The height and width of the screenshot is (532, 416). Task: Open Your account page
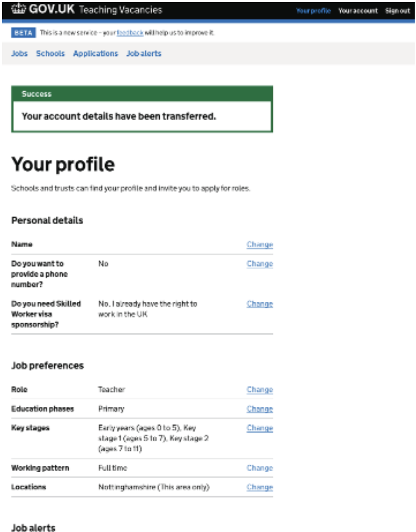point(358,11)
